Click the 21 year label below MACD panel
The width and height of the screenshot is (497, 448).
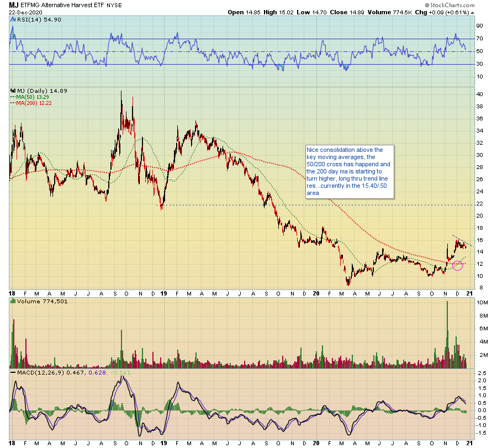(x=469, y=443)
